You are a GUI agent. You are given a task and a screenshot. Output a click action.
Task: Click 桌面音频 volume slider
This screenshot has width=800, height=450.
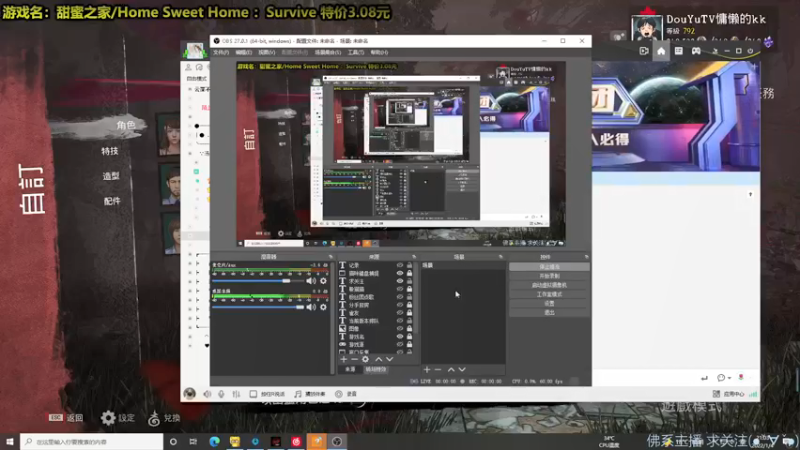258,307
